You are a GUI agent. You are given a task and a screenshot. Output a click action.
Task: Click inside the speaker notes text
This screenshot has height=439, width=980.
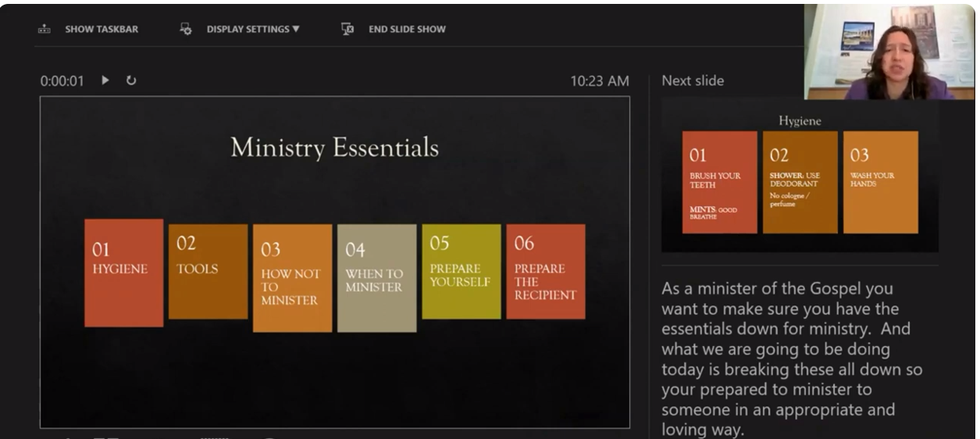789,359
